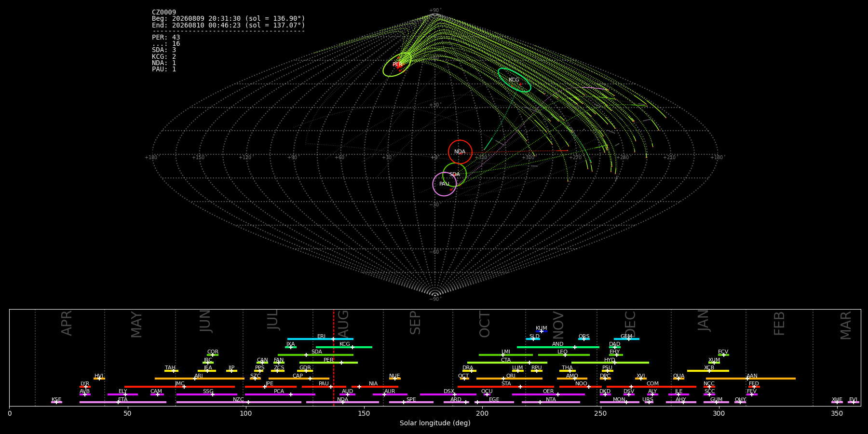The width and height of the screenshot is (868, 434).
Task: Click the +60 longitude label on the map
Action: click(339, 158)
